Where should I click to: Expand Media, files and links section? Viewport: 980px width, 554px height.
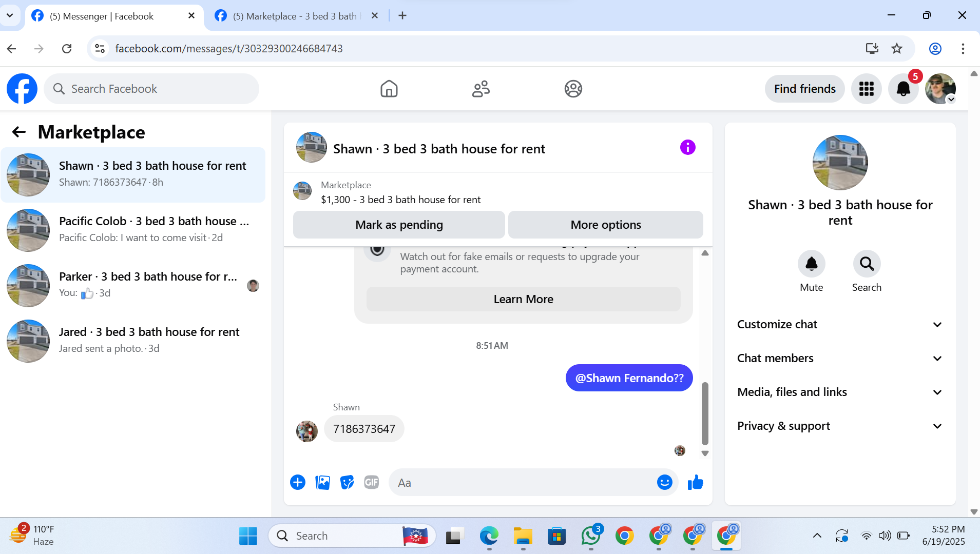pos(840,392)
